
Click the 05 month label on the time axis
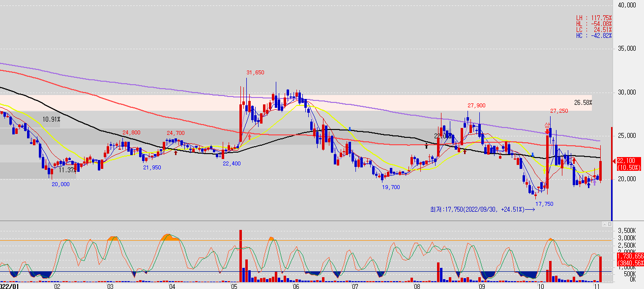(x=234, y=286)
